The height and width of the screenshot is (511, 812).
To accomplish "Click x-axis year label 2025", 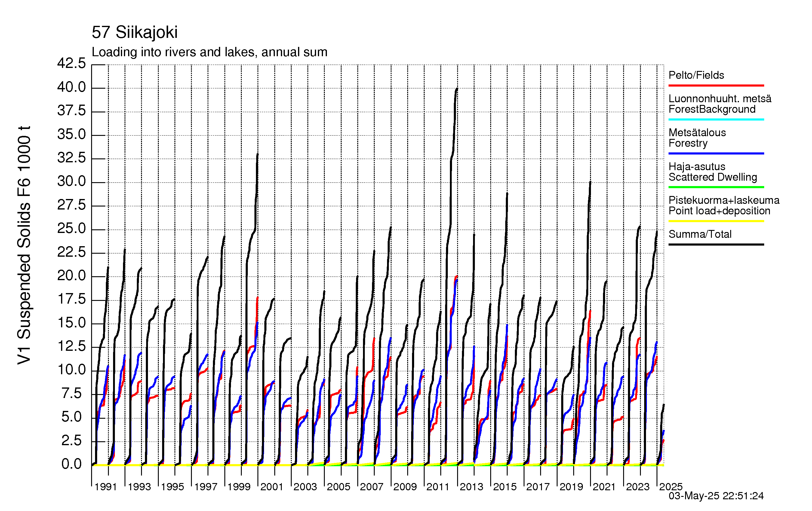I will [671, 487].
